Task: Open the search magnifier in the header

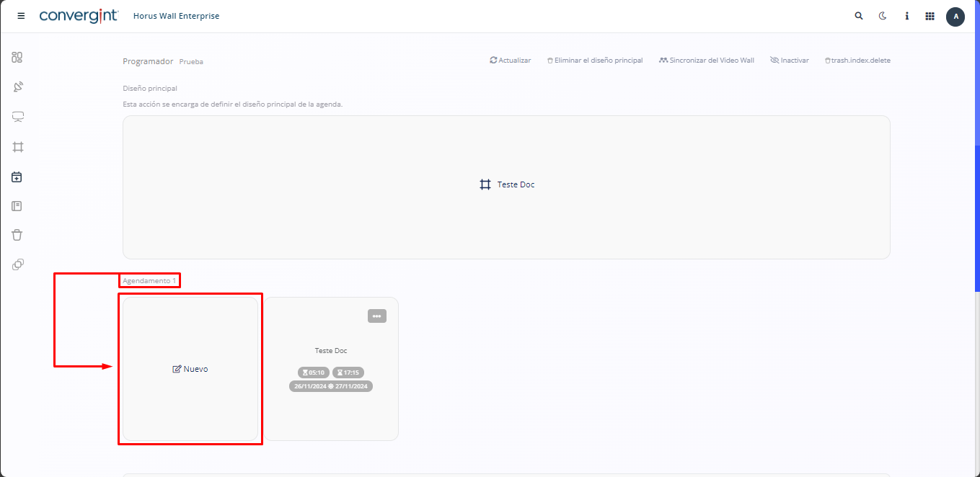Action: point(858,16)
